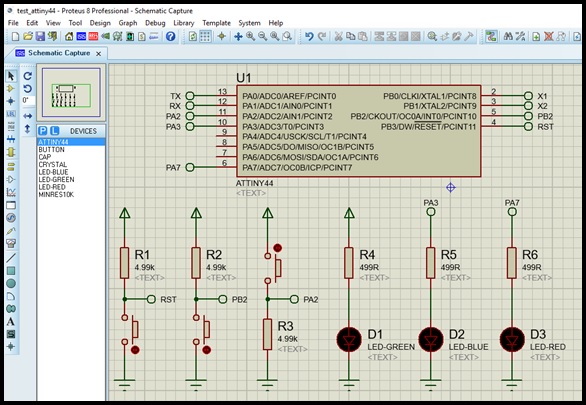The height and width of the screenshot is (405, 586).
Task: Click the R1 4.99k resistor symbol
Action: click(x=124, y=263)
